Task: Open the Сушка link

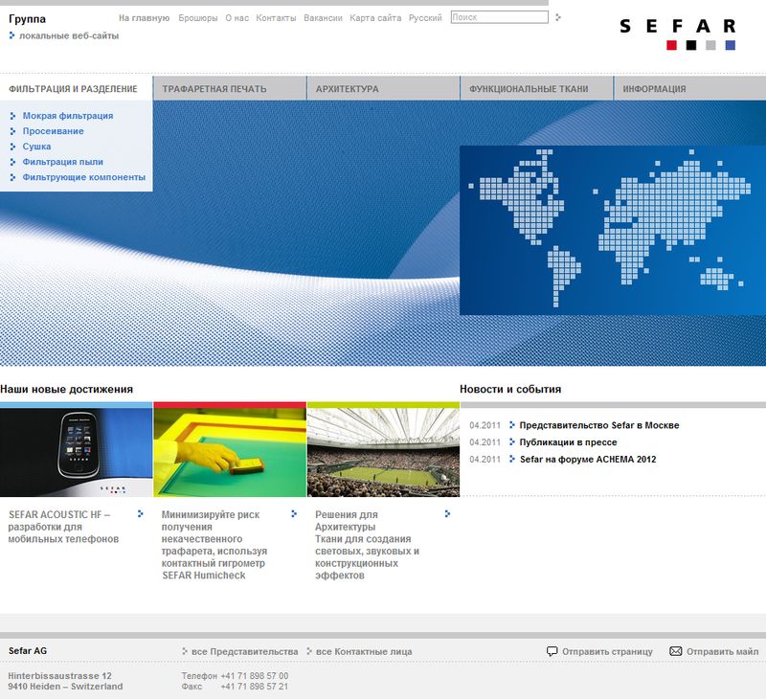Action: click(36, 147)
